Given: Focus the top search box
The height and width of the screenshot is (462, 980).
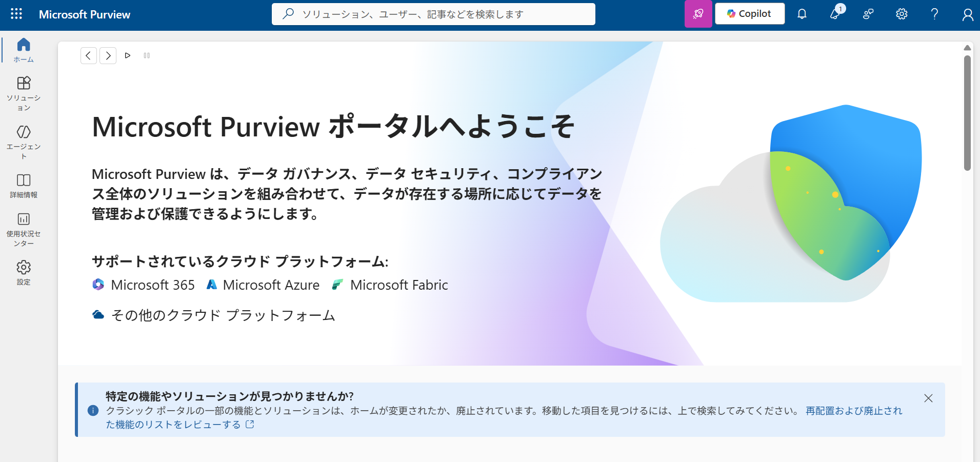Looking at the screenshot, I should 433,14.
